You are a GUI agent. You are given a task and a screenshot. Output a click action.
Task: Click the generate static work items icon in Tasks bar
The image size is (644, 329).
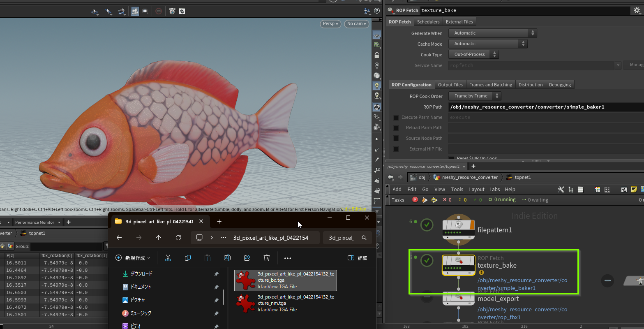(434, 200)
